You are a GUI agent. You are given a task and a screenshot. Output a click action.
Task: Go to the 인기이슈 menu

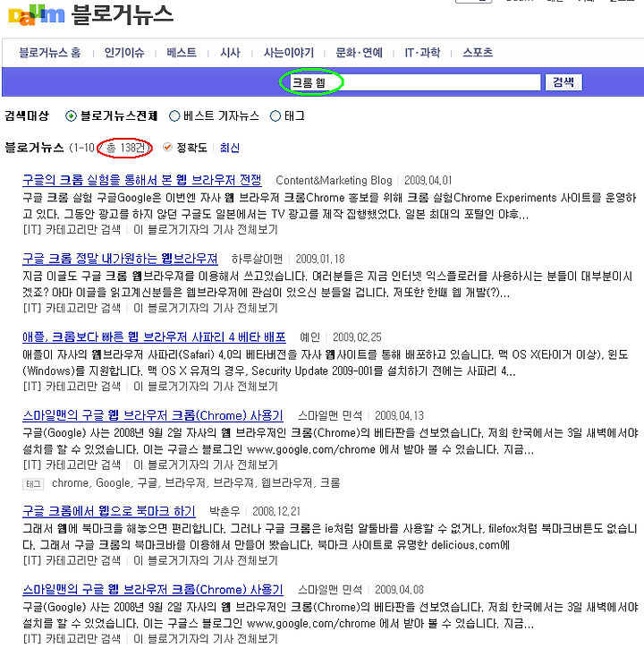click(x=124, y=53)
